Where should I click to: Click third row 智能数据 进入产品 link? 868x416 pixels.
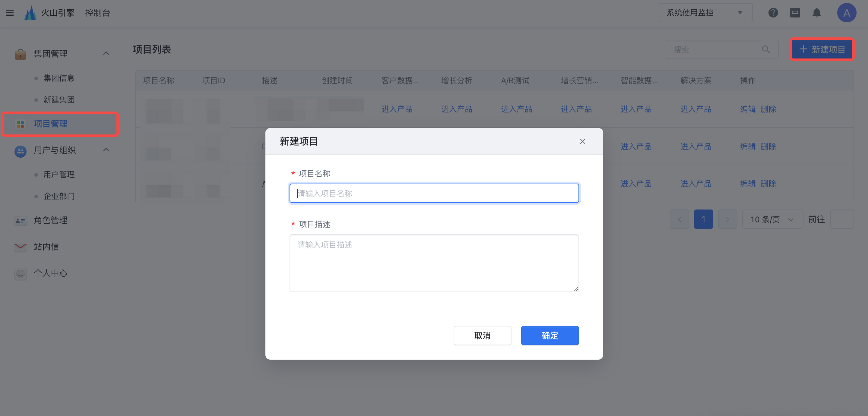(636, 184)
